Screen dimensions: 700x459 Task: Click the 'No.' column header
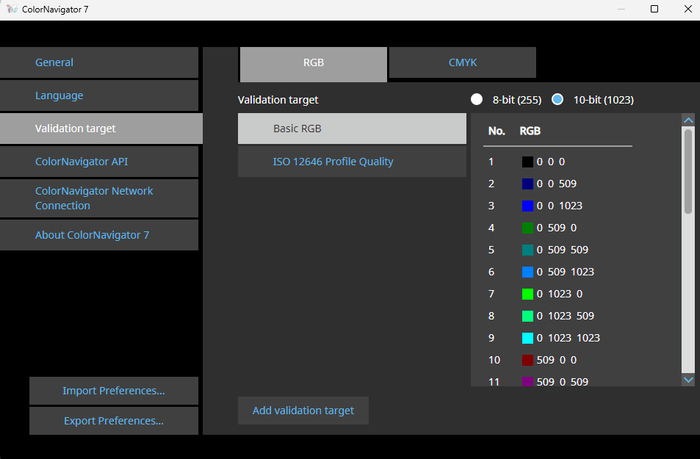(496, 131)
